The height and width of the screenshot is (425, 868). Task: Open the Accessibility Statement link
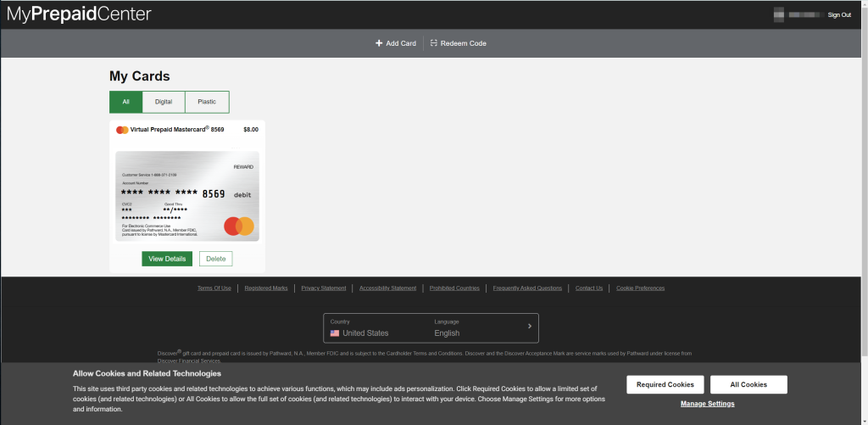[388, 288]
